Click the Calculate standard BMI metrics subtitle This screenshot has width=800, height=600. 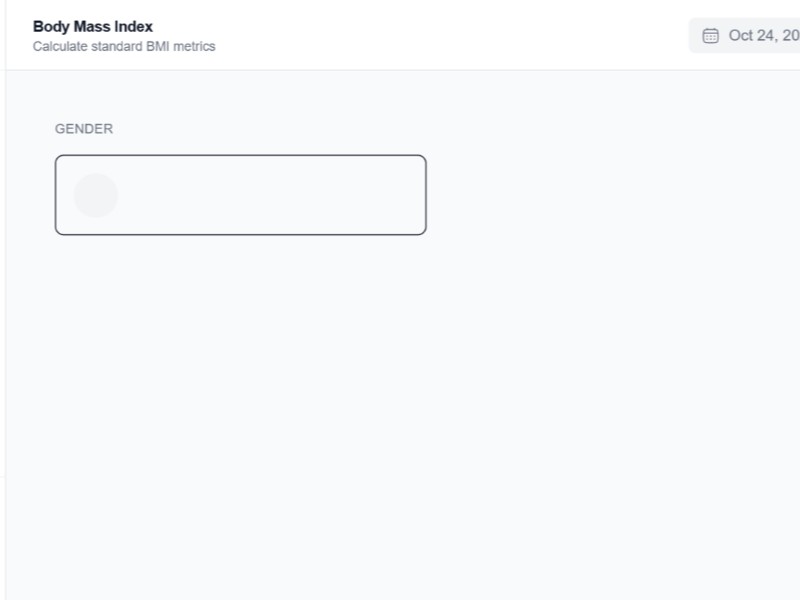click(x=124, y=46)
